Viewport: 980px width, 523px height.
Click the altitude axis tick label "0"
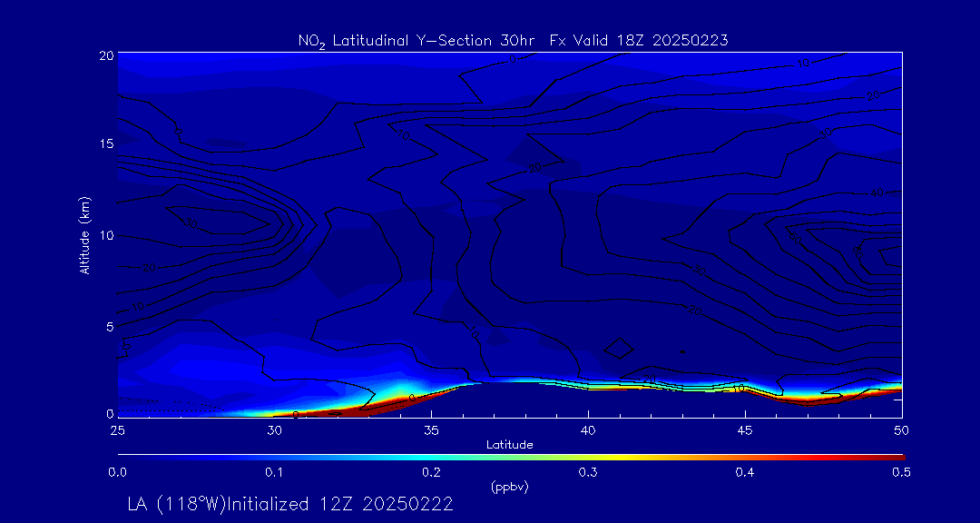[x=110, y=413]
